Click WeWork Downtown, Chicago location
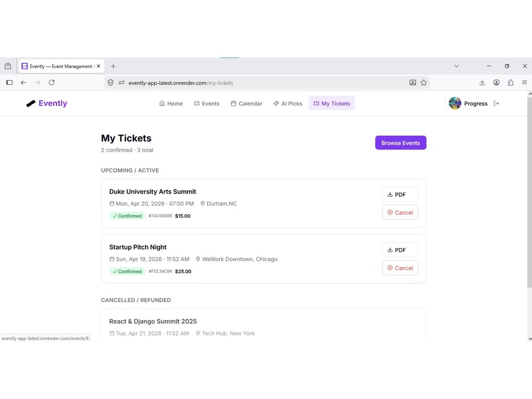The width and height of the screenshot is (532, 399). [240, 259]
